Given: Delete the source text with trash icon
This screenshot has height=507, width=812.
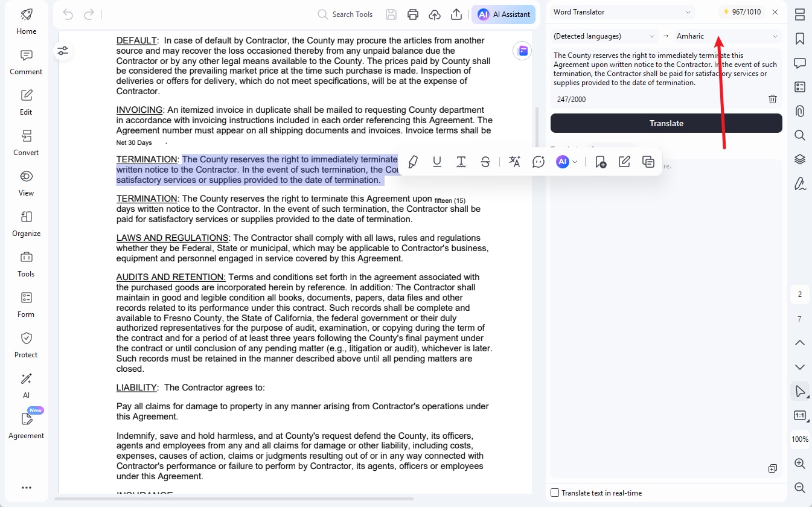Looking at the screenshot, I should point(773,99).
